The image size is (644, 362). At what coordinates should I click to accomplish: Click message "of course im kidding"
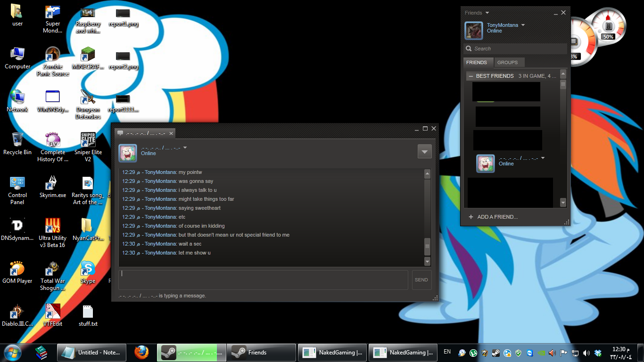tap(202, 226)
